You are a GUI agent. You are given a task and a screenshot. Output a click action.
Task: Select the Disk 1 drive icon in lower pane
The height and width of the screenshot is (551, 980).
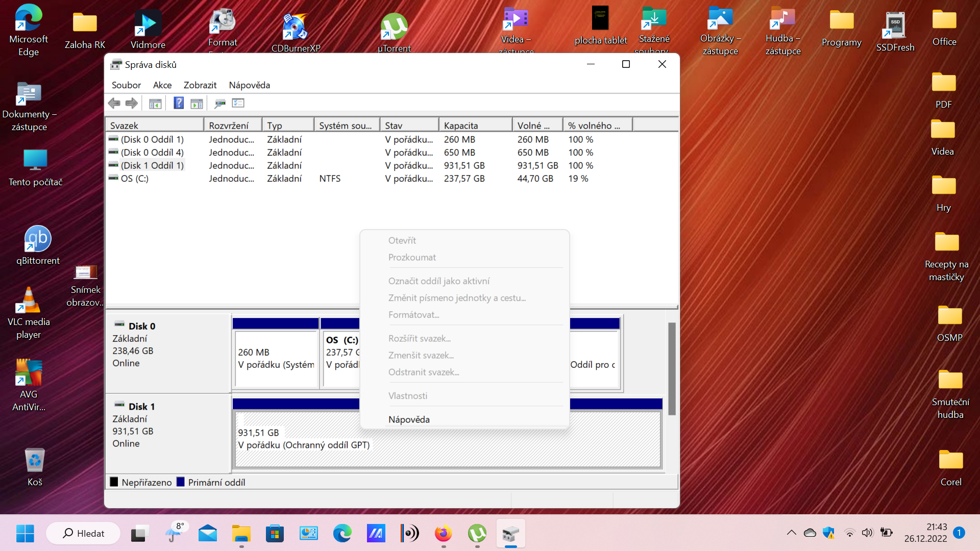pyautogui.click(x=120, y=405)
